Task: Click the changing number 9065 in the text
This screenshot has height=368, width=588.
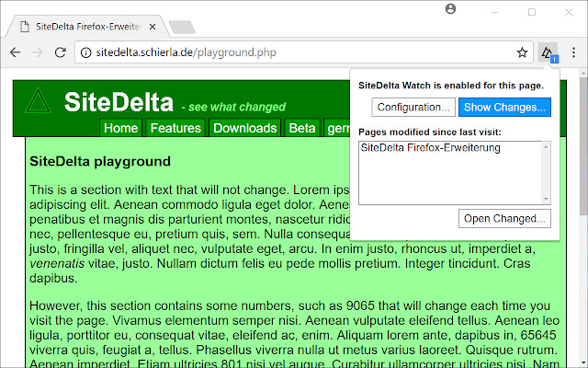Action: click(x=360, y=305)
